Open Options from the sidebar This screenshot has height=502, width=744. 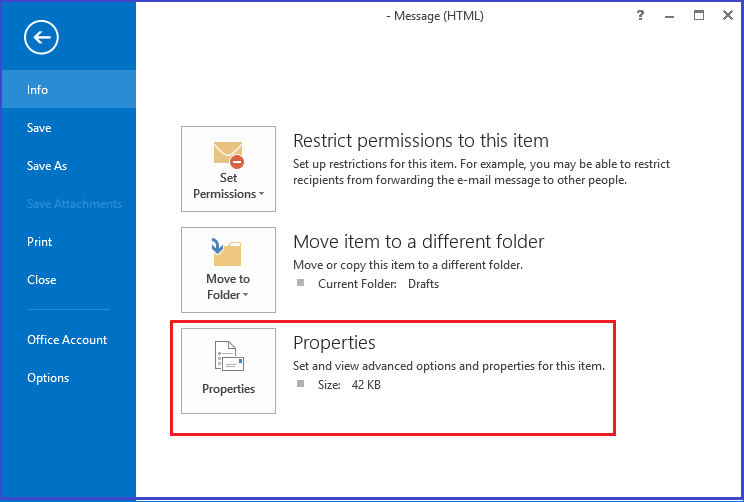tap(69, 377)
